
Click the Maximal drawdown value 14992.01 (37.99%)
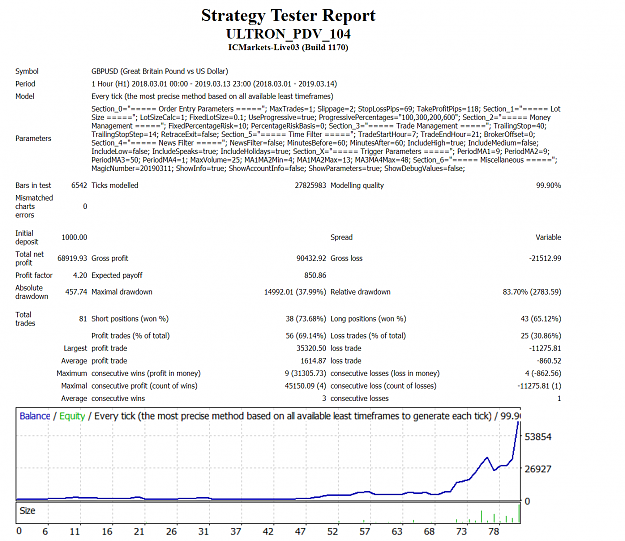tap(295, 292)
